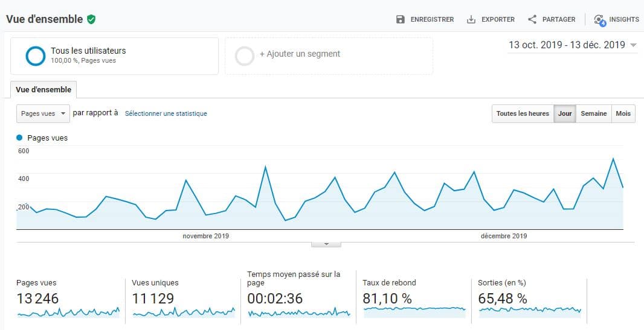Click the Exporter download icon
Screen dimensions: 644x330
click(x=471, y=19)
